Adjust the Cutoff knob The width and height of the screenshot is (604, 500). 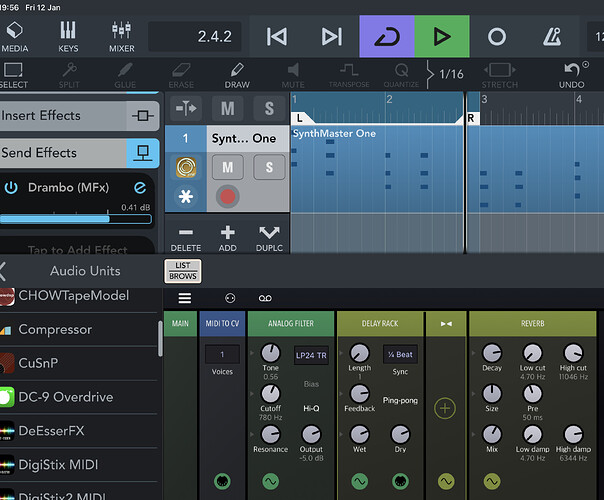pyautogui.click(x=271, y=393)
